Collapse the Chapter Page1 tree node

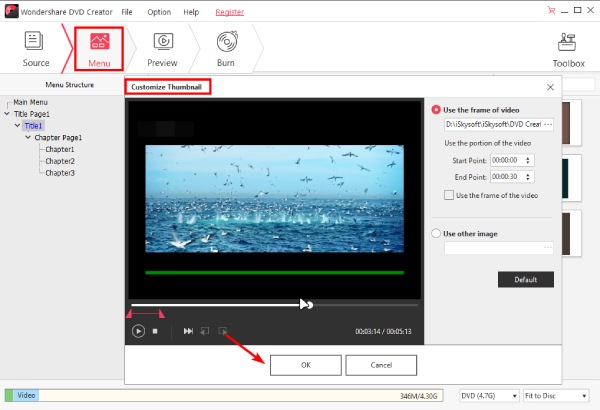(x=29, y=137)
